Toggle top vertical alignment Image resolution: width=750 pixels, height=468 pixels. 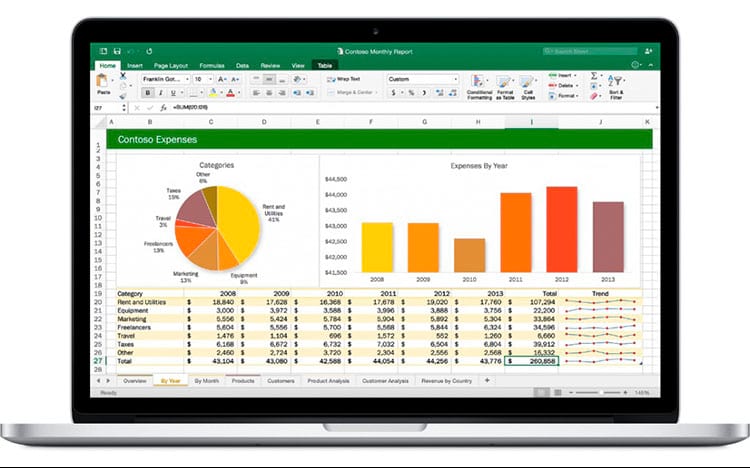(x=256, y=79)
